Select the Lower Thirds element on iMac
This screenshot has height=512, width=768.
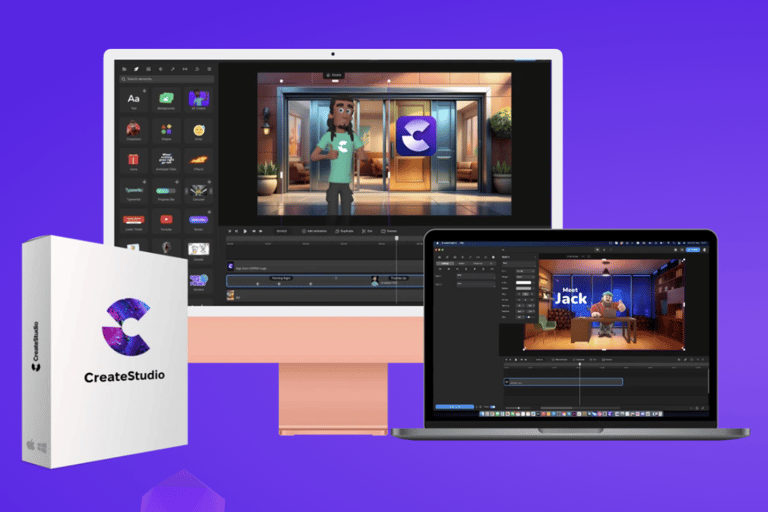(x=133, y=221)
